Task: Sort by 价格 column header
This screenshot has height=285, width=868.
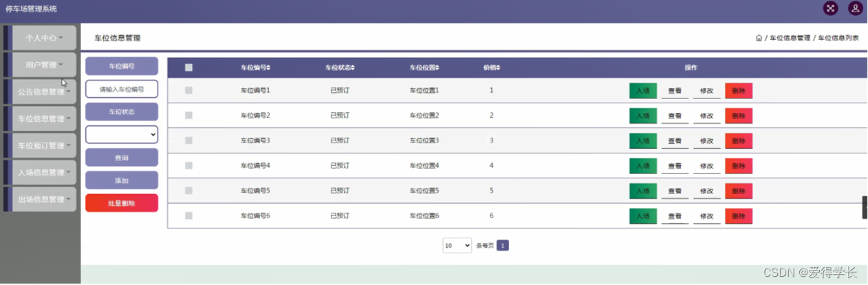Action: click(x=492, y=67)
